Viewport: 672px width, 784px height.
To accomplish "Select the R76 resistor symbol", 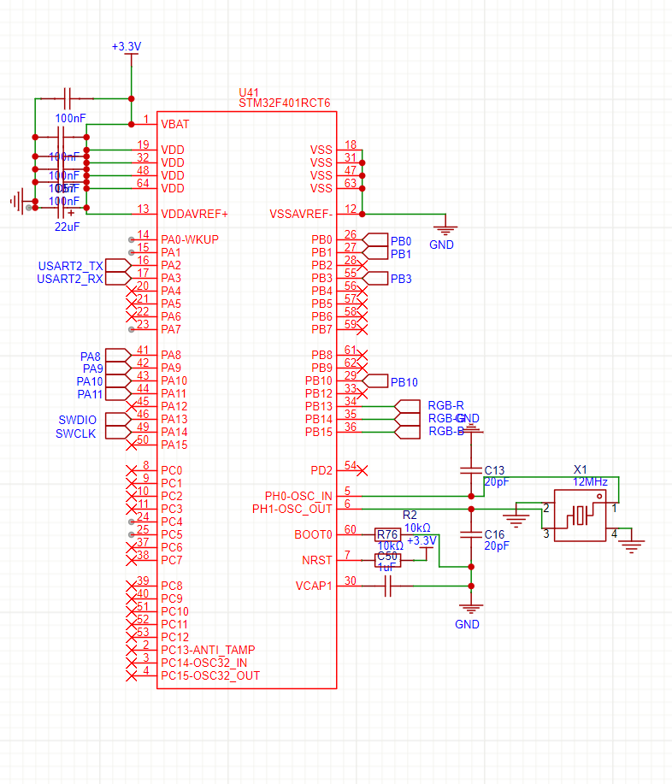I will point(387,534).
